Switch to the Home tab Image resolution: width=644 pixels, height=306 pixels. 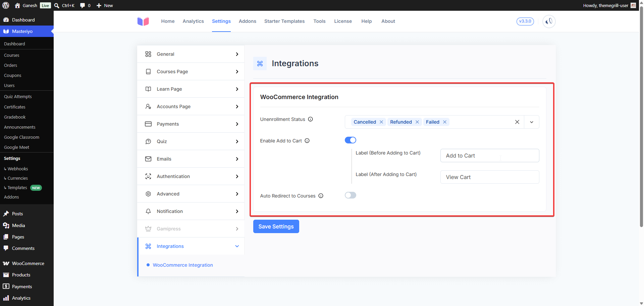point(168,21)
